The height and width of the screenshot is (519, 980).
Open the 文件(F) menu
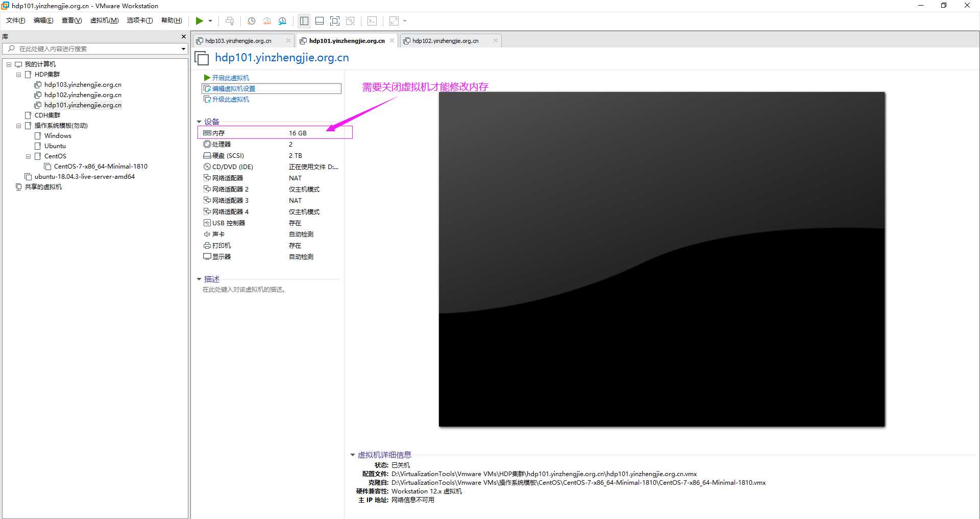(x=16, y=20)
